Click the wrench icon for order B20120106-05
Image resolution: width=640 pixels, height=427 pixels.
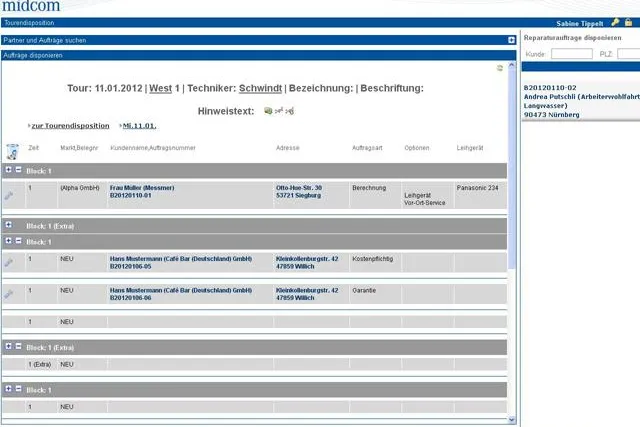coord(9,262)
